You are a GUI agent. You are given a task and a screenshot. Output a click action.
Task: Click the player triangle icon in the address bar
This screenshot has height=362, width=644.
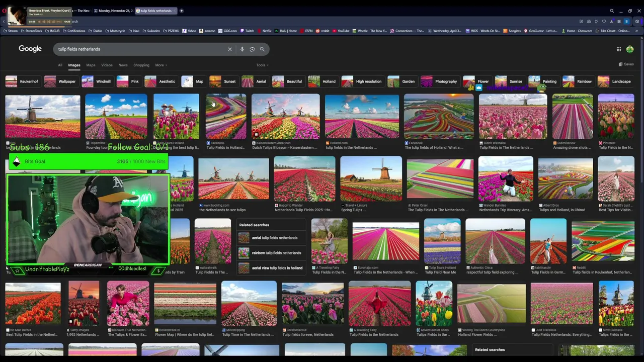[596, 21]
